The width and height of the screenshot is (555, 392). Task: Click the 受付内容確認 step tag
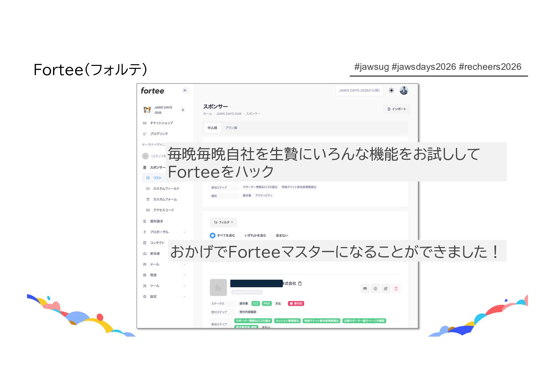pyautogui.click(x=248, y=312)
